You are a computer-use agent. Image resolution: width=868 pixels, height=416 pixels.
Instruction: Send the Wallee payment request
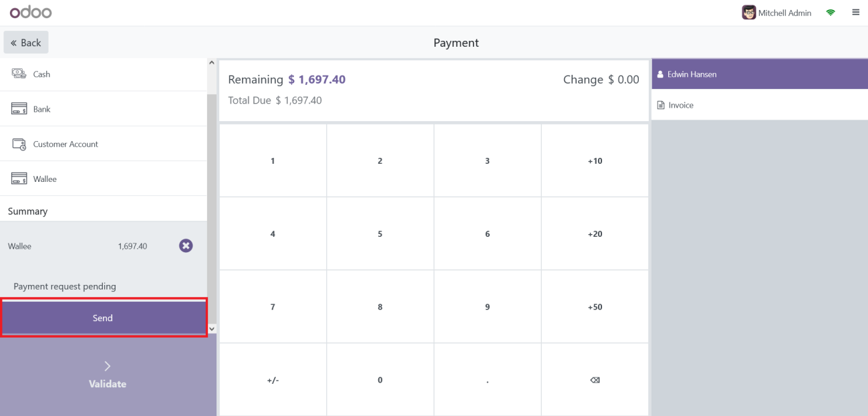click(103, 318)
